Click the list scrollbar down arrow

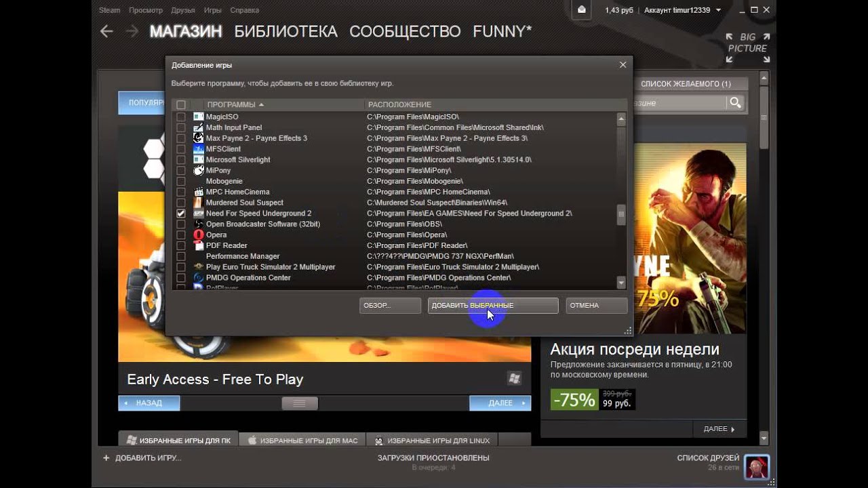point(621,282)
